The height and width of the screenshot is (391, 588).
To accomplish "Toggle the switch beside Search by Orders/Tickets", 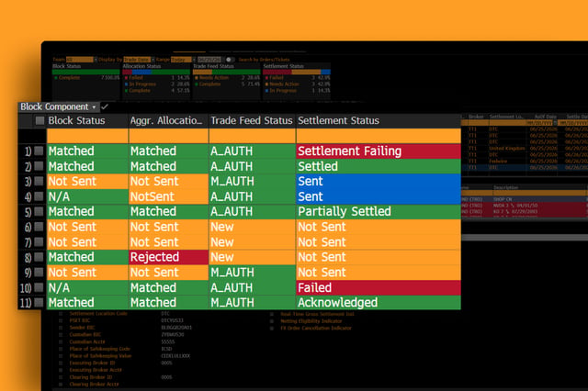I will click(x=230, y=60).
